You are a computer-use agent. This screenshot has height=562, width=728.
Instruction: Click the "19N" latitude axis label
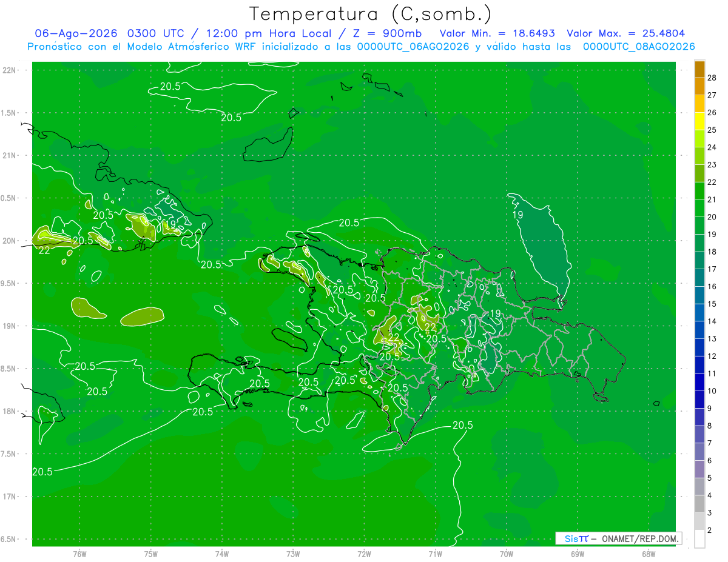pos(10,326)
